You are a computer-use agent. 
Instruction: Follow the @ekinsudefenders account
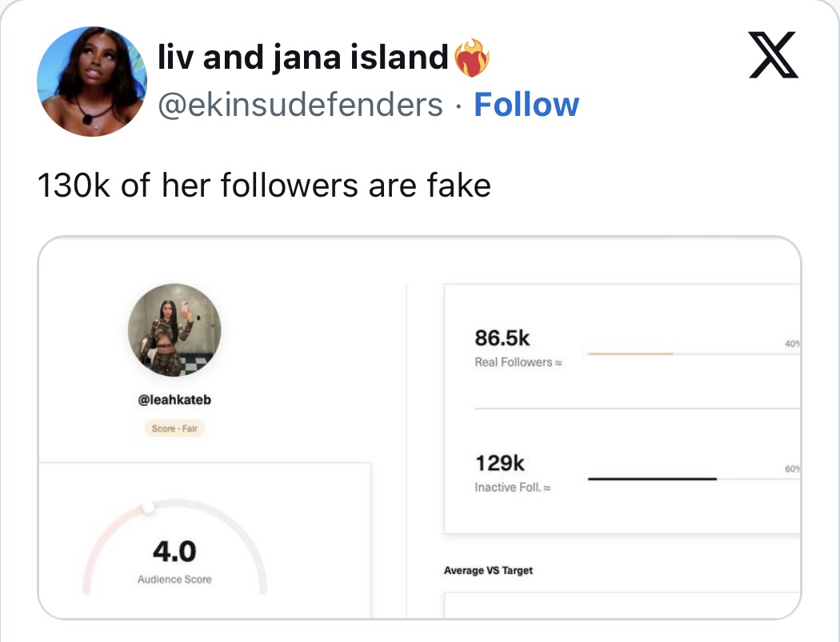tap(526, 105)
